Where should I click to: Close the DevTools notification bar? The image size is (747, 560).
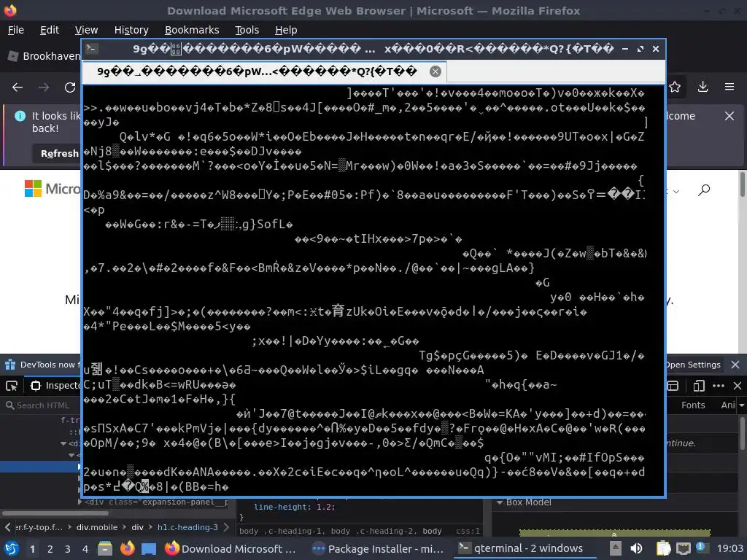click(735, 365)
